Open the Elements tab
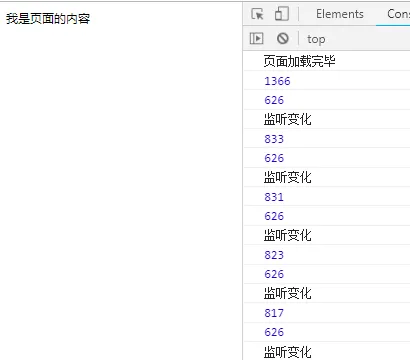410x360 pixels. tap(340, 14)
